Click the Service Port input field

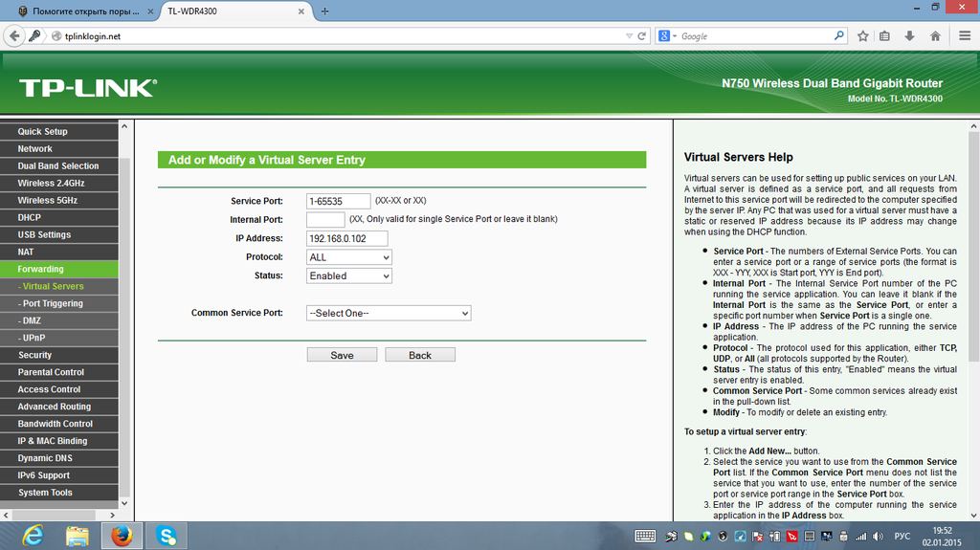[x=338, y=201]
